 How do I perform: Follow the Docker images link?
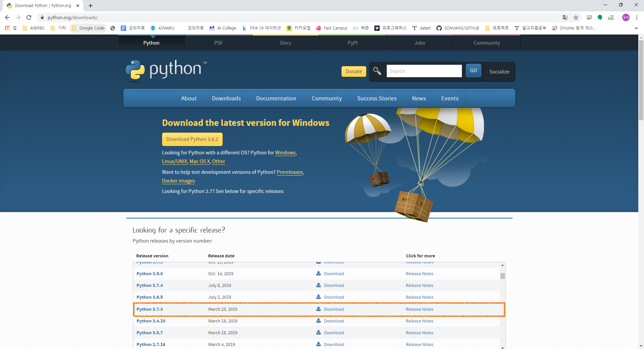(178, 181)
